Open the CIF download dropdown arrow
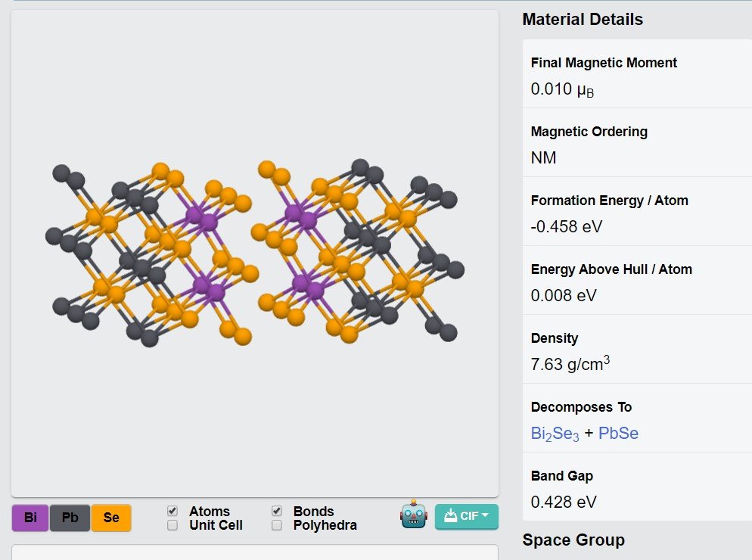The image size is (752, 560). point(485,515)
